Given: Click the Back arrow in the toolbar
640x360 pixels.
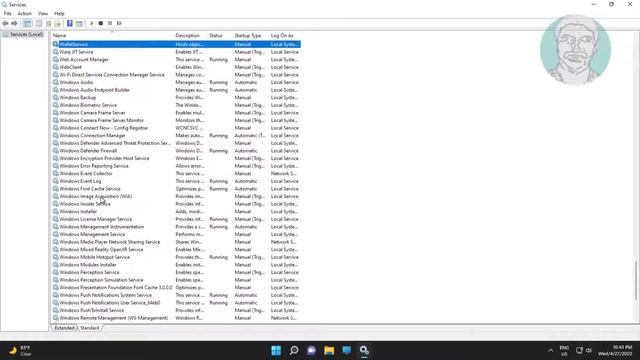Looking at the screenshot, I should [x=5, y=23].
